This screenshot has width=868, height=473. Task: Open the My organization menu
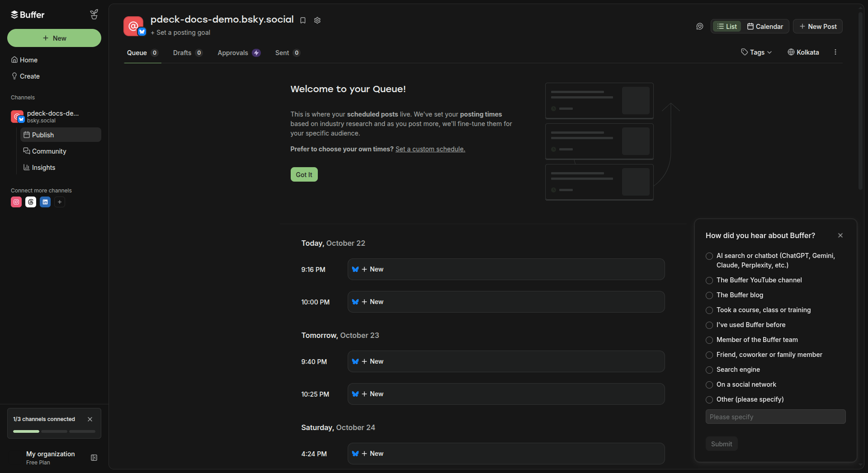pyautogui.click(x=51, y=458)
